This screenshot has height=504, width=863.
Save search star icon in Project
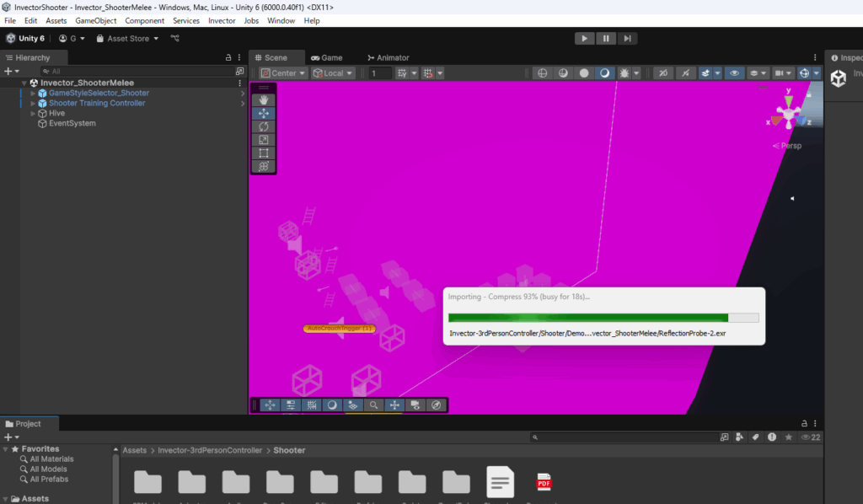789,437
